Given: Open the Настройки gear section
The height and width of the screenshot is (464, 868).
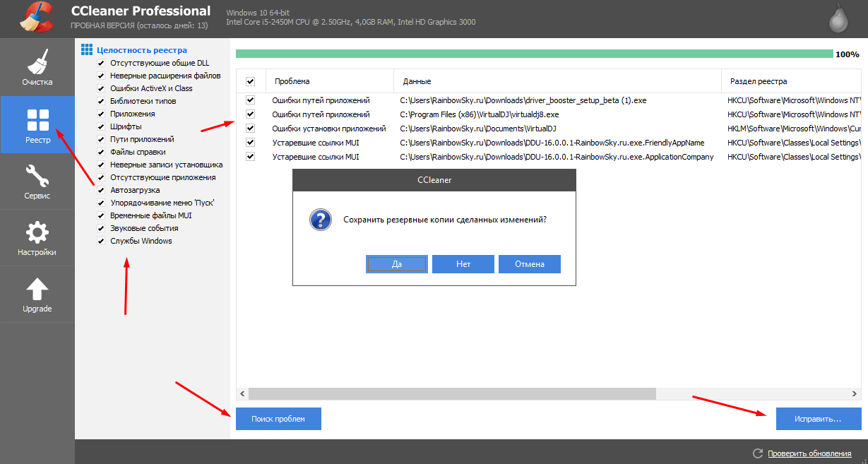Looking at the screenshot, I should pyautogui.click(x=37, y=238).
